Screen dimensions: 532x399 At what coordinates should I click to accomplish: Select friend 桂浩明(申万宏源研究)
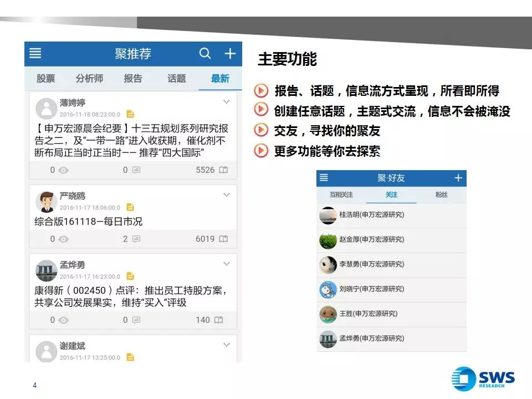click(x=391, y=215)
